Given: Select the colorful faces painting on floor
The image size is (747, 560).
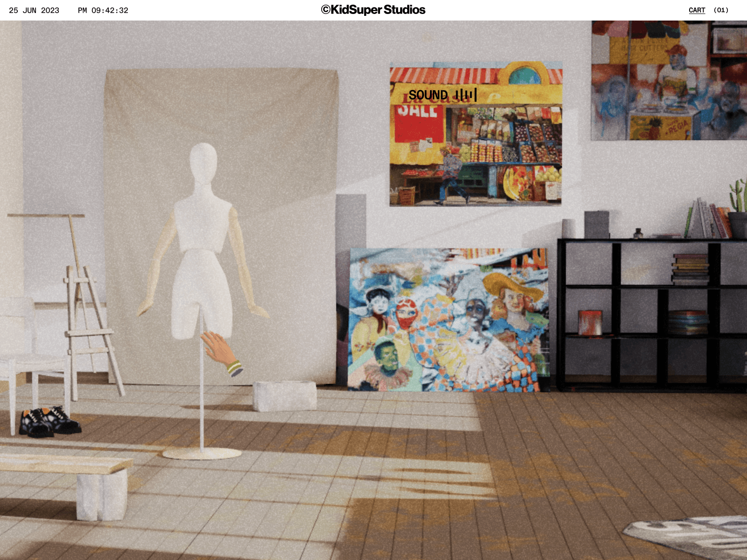Looking at the screenshot, I should point(449,320).
